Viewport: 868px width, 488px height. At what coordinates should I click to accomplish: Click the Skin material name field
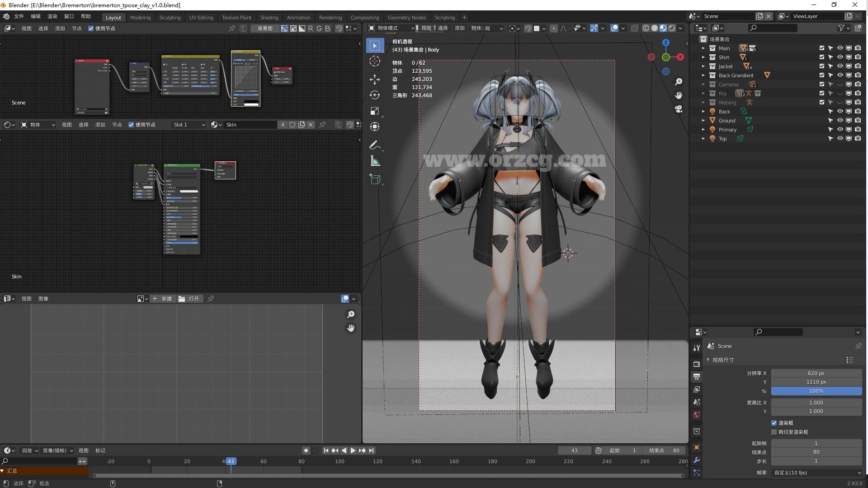(x=251, y=125)
